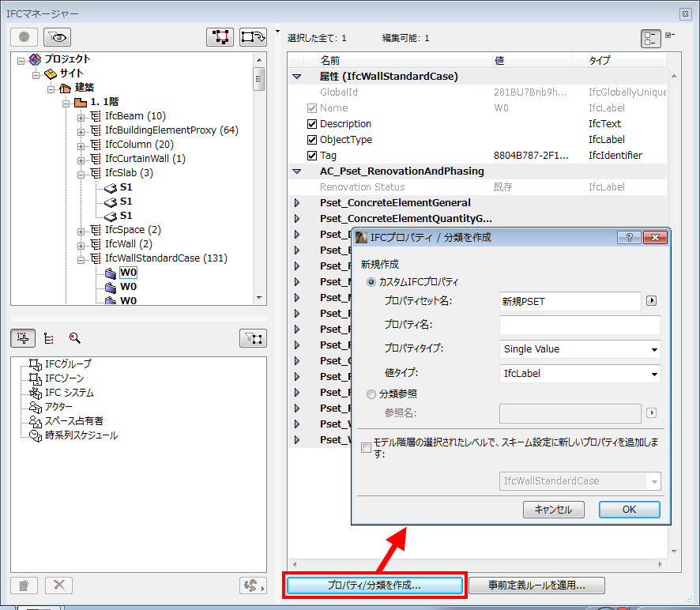Toggle the eye visibility filter button

[57, 37]
